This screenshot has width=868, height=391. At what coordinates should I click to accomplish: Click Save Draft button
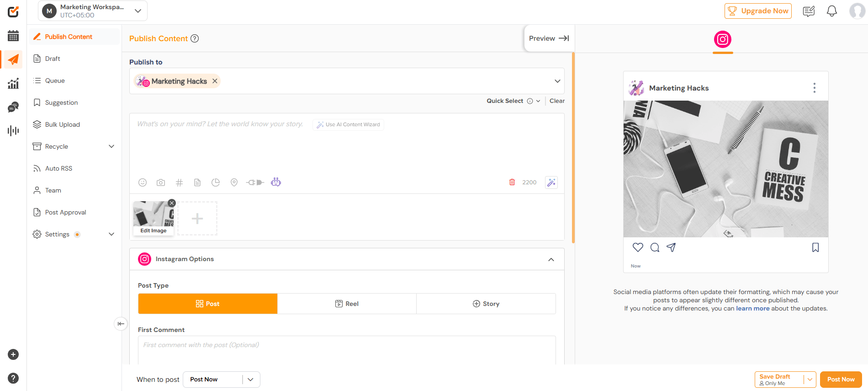pyautogui.click(x=779, y=380)
